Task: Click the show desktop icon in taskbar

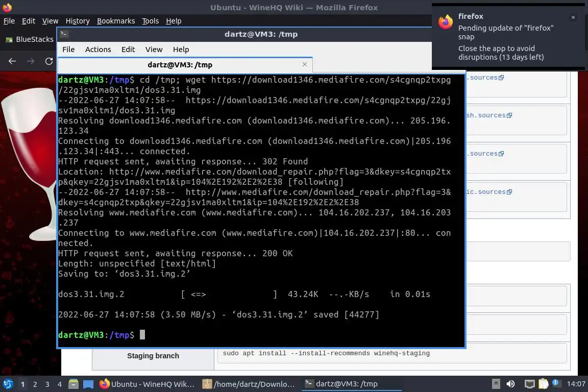Action: click(x=88, y=384)
